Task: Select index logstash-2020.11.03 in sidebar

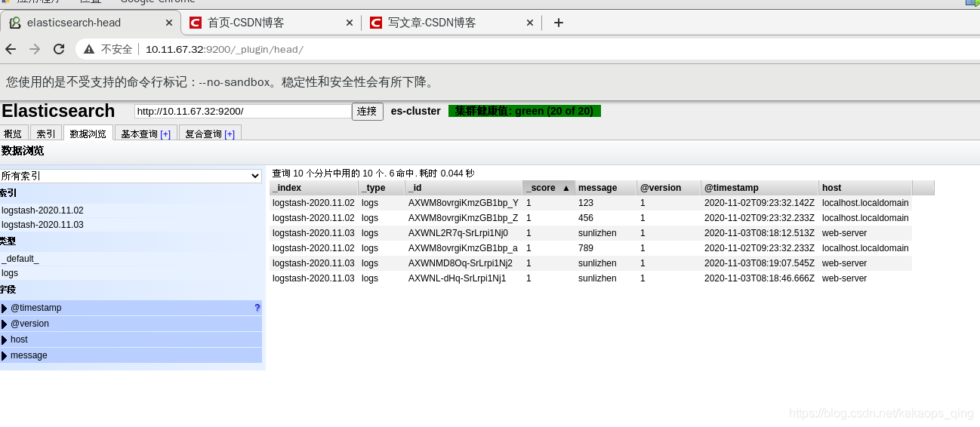Action: [42, 225]
